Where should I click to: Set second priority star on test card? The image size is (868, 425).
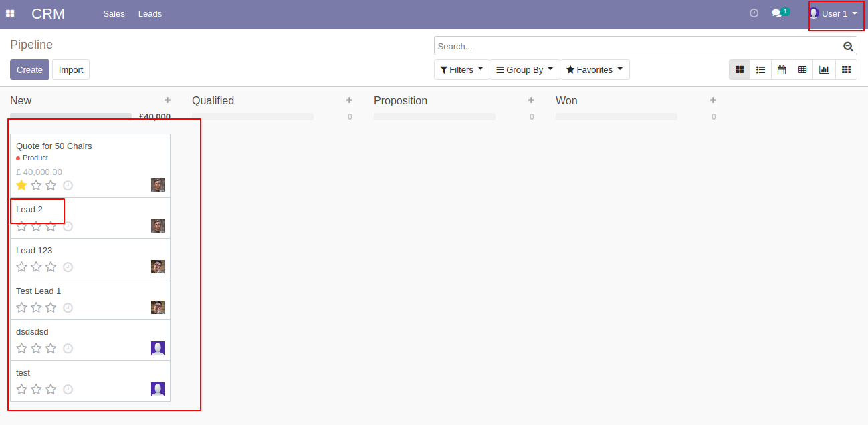36,389
